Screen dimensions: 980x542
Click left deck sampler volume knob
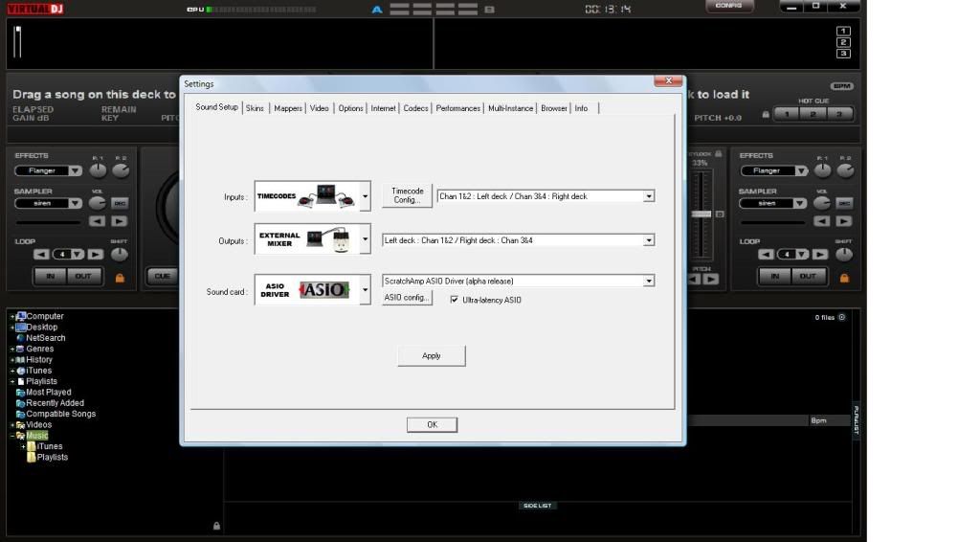(97, 203)
